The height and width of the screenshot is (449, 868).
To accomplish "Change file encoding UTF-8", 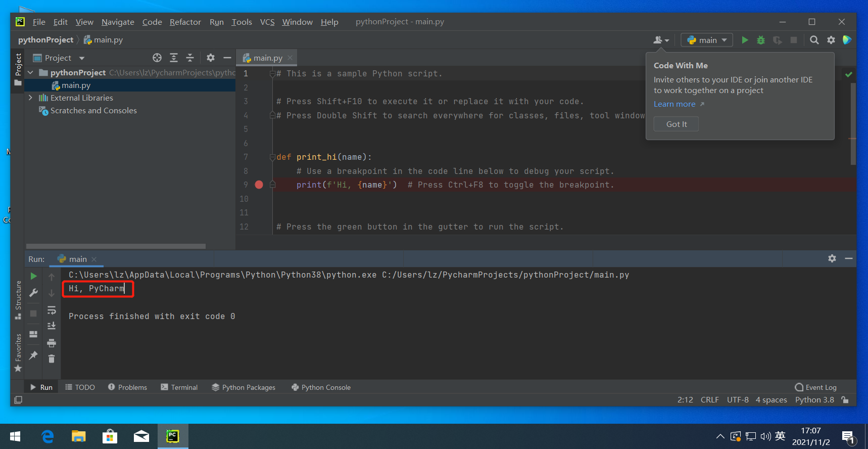I will click(738, 400).
